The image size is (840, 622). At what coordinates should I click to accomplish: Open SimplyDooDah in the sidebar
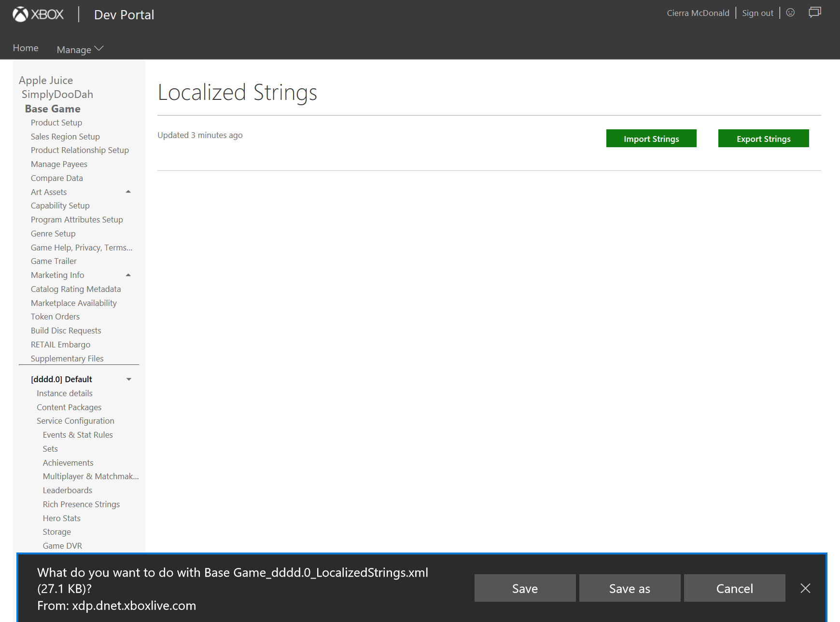click(x=57, y=94)
